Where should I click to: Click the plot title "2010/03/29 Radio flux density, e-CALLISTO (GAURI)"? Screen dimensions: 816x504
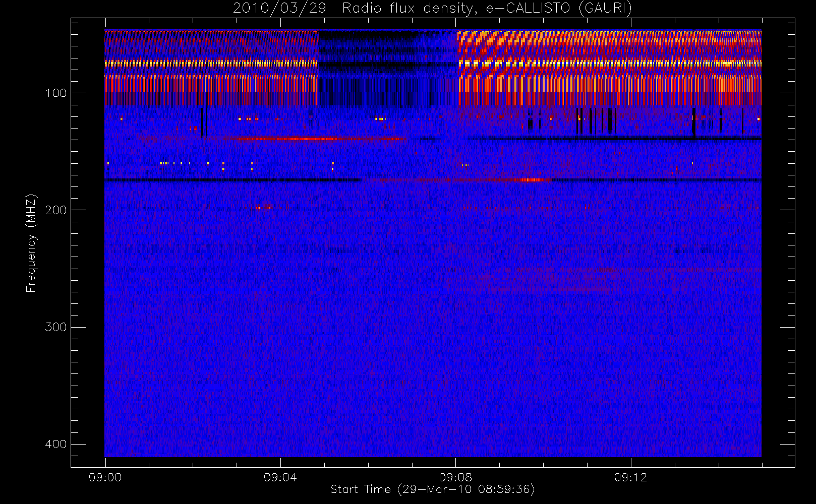tap(432, 8)
